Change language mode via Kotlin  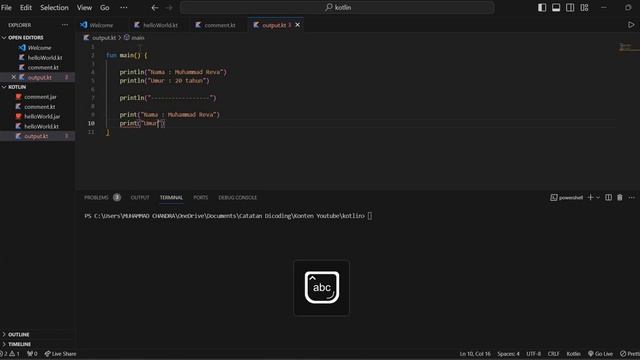(573, 354)
